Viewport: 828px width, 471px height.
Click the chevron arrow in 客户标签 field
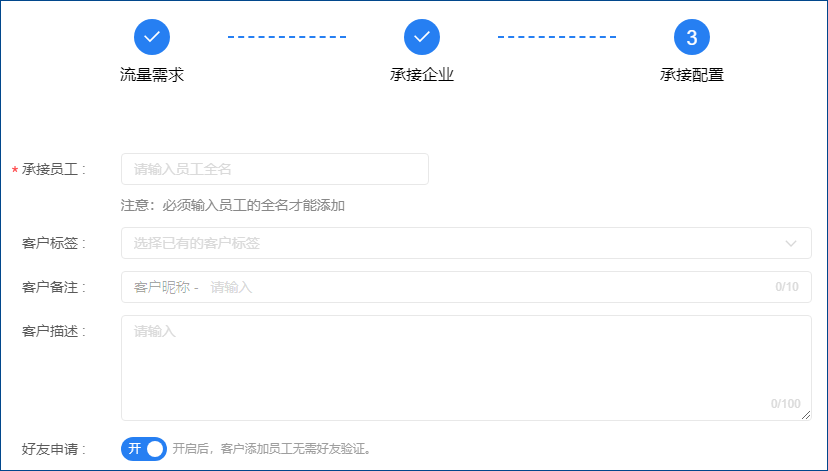[x=791, y=243]
